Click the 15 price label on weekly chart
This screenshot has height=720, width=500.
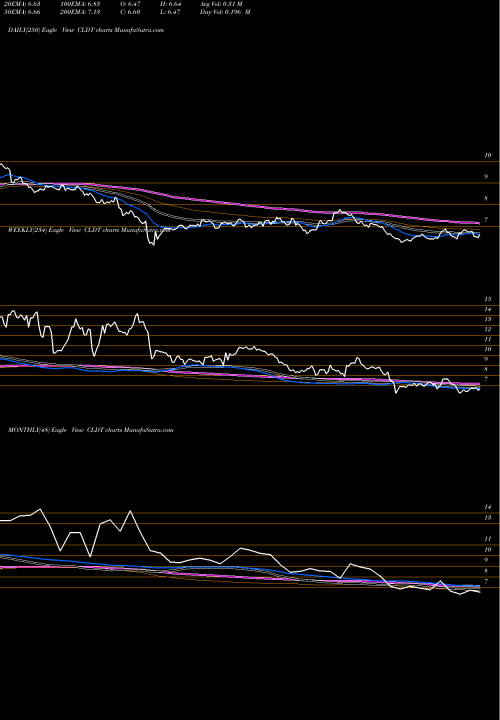coord(488,299)
